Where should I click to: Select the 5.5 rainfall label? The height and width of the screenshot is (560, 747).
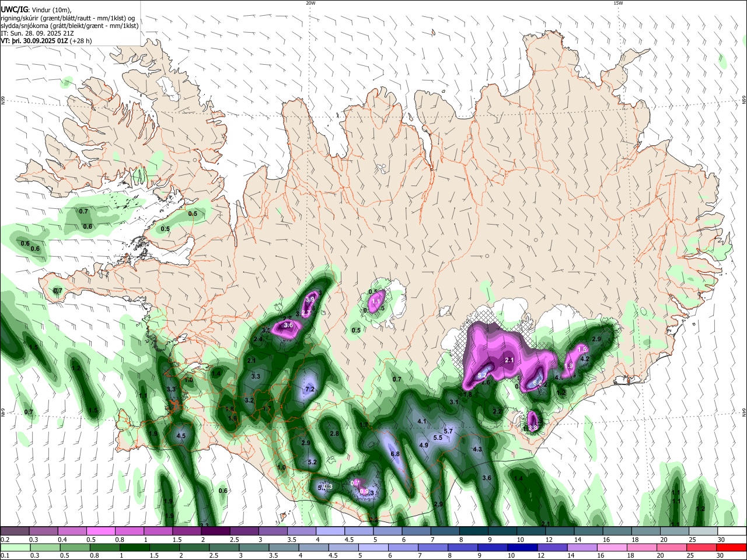pyautogui.click(x=438, y=437)
